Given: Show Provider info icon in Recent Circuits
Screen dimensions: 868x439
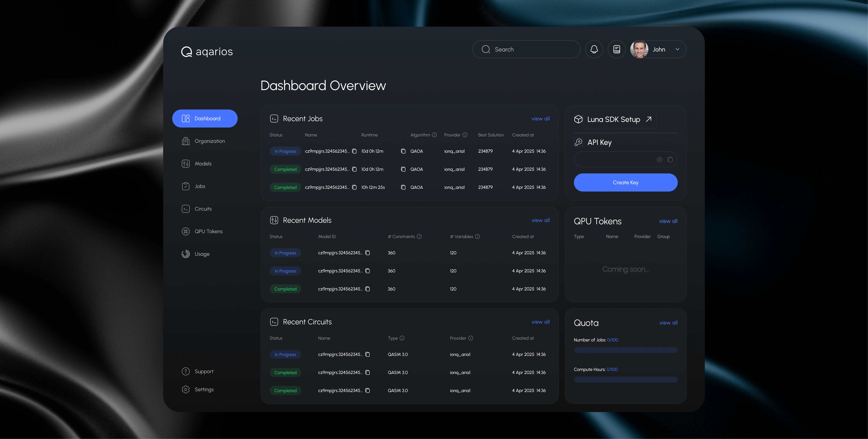Looking at the screenshot, I should point(471,338).
